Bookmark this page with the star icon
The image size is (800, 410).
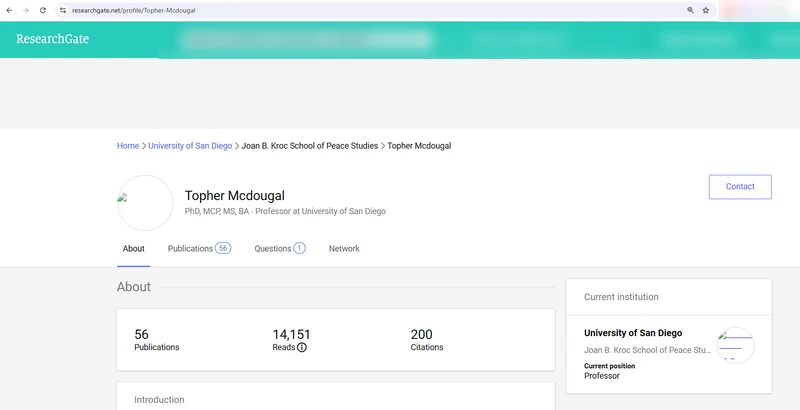coord(706,10)
